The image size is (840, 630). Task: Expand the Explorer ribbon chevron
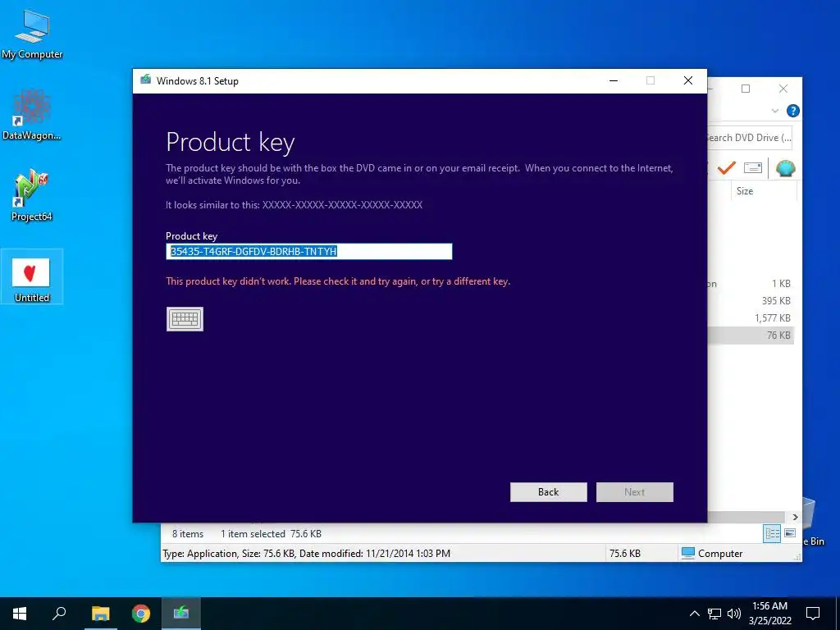click(774, 111)
